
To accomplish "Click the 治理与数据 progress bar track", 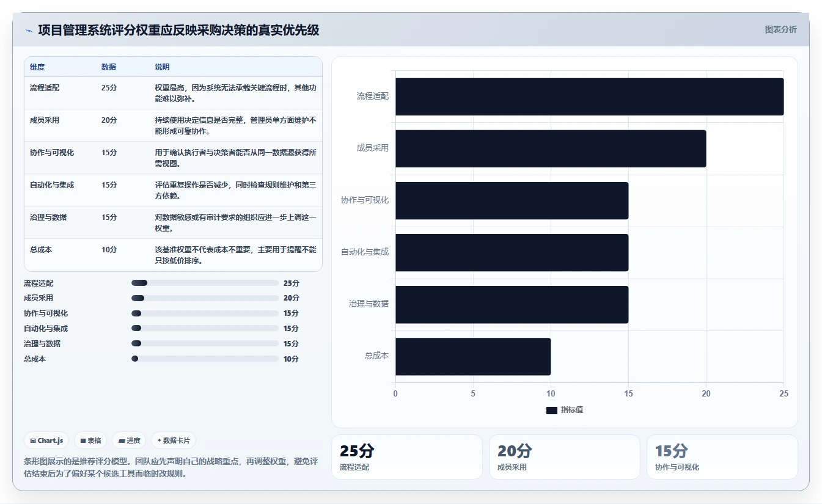I will pyautogui.click(x=205, y=343).
